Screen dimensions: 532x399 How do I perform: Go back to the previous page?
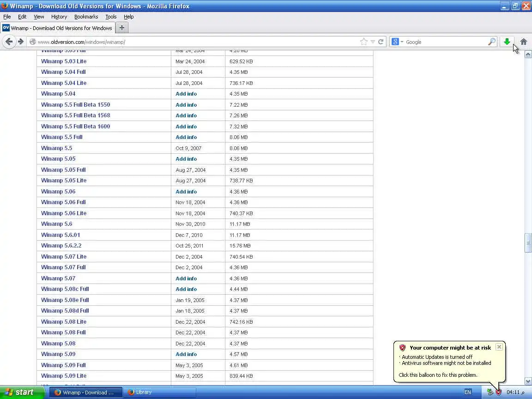click(x=9, y=42)
